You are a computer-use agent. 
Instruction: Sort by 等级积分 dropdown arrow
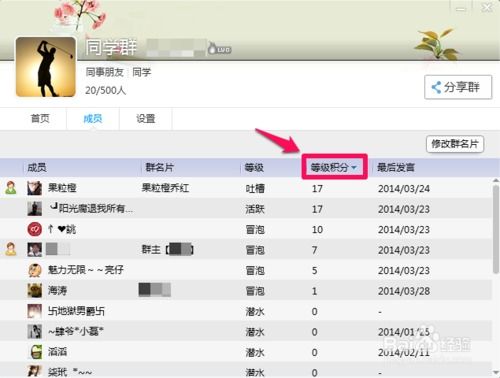click(x=354, y=167)
